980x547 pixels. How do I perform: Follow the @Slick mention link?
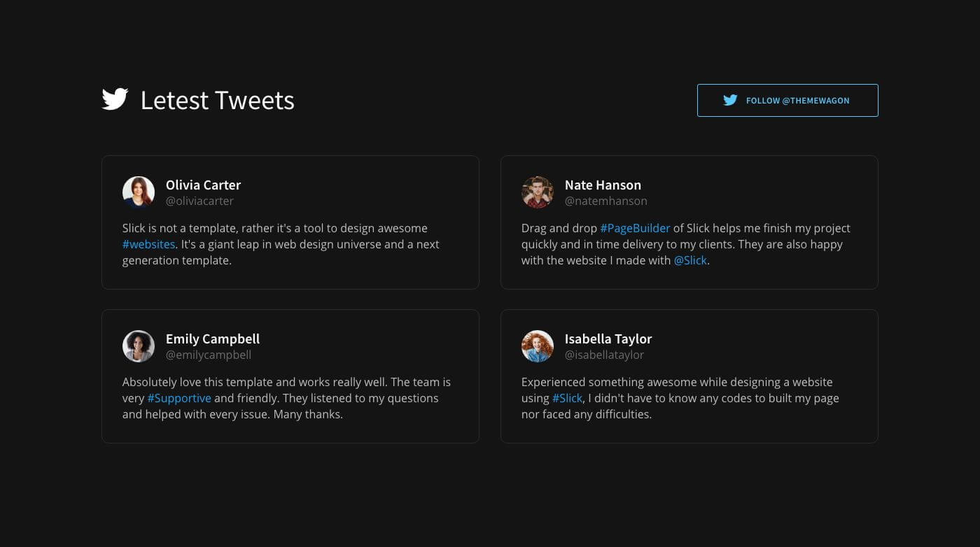tap(690, 260)
